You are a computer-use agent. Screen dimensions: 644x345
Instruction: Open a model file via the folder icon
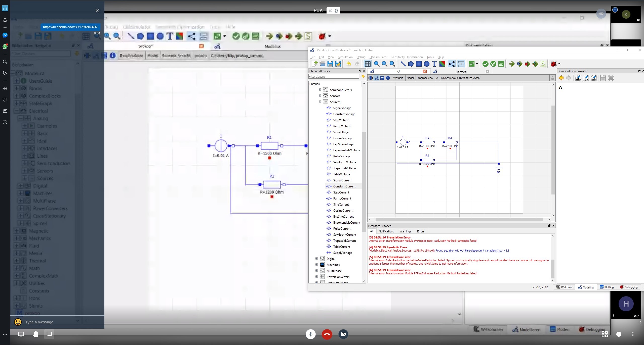click(x=322, y=64)
